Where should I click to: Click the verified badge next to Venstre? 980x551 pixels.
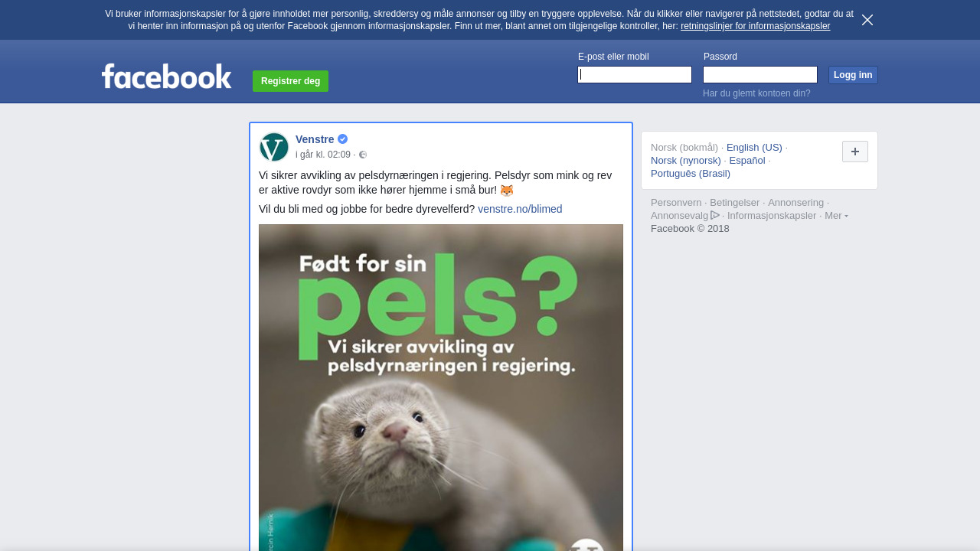342,139
